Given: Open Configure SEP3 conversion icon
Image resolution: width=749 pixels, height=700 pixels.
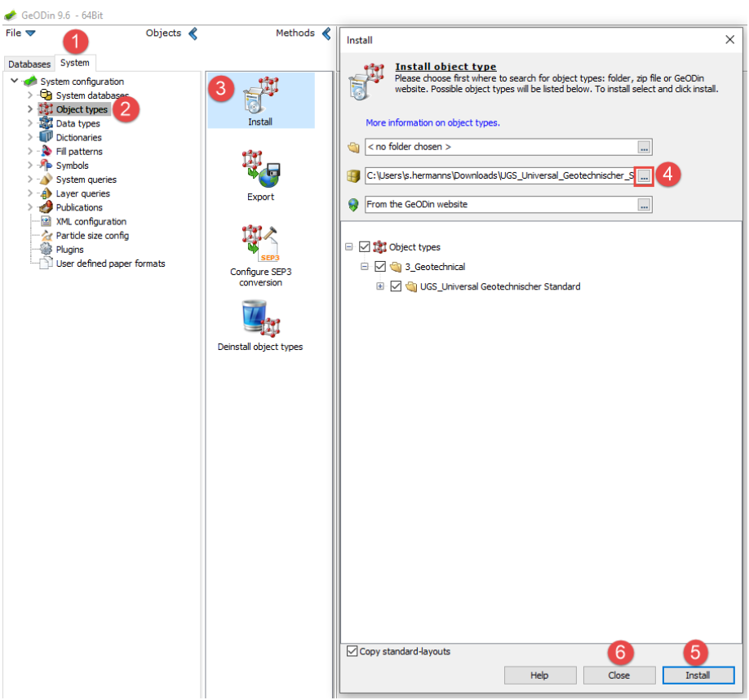Looking at the screenshot, I should click(261, 245).
